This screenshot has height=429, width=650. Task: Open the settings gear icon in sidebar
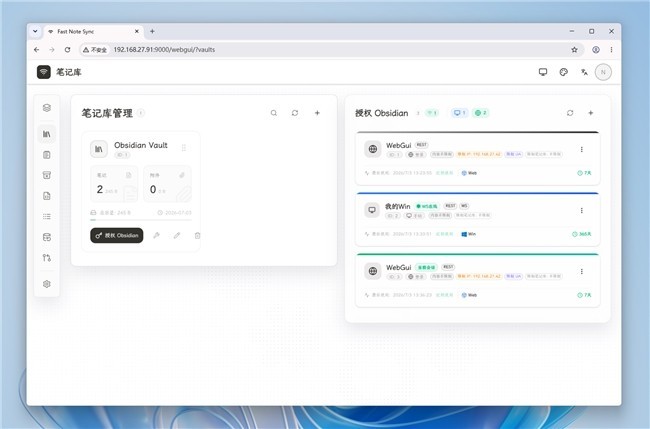(47, 284)
